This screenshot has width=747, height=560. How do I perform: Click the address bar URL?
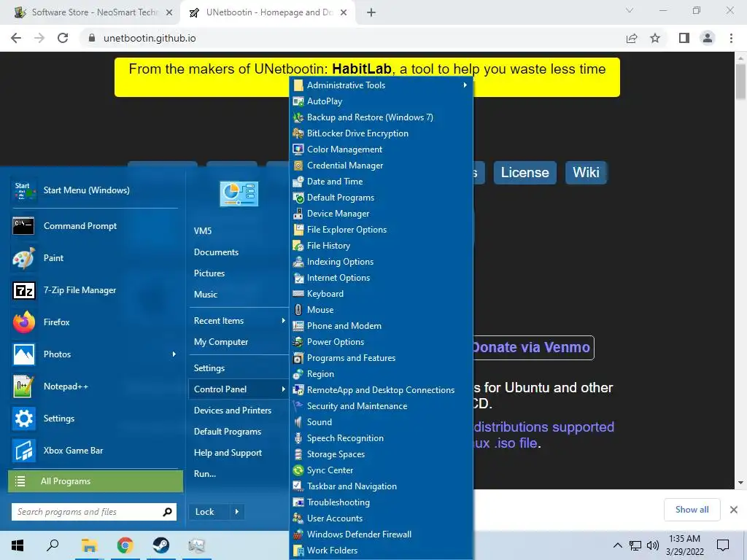(150, 38)
